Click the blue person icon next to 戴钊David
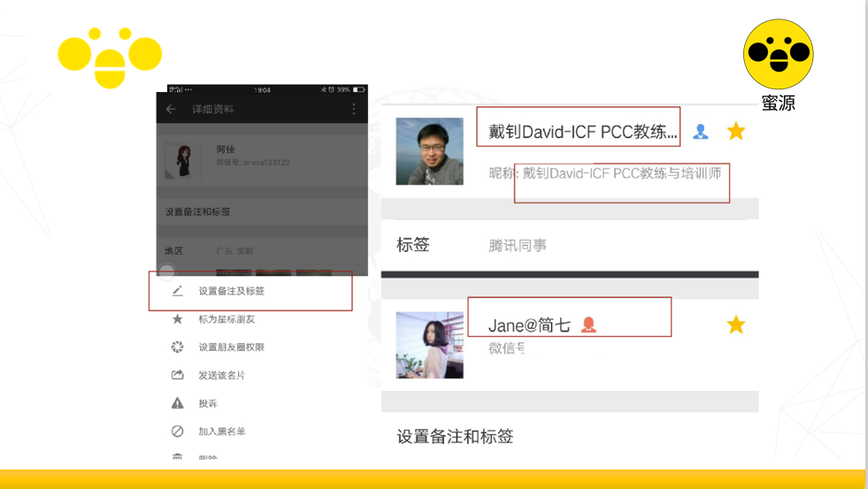 point(700,132)
